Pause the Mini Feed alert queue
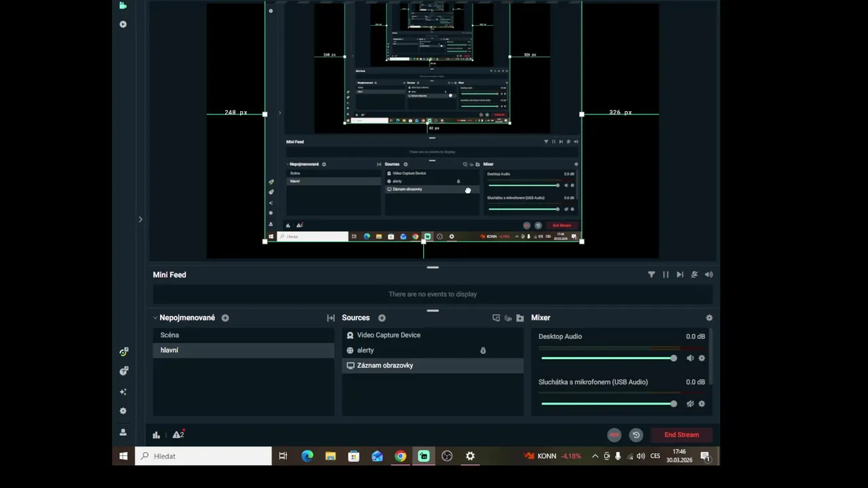This screenshot has width=868, height=488. 666,274
